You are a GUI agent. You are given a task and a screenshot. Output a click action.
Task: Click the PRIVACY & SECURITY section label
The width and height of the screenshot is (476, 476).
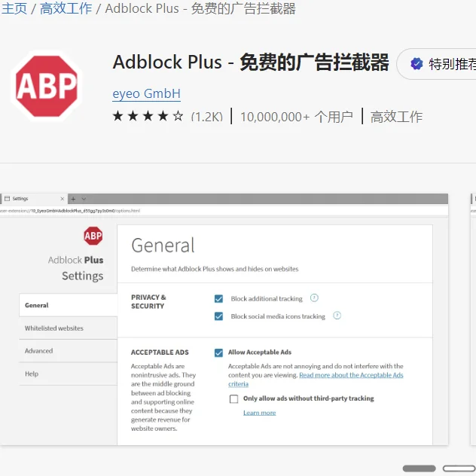coord(148,301)
